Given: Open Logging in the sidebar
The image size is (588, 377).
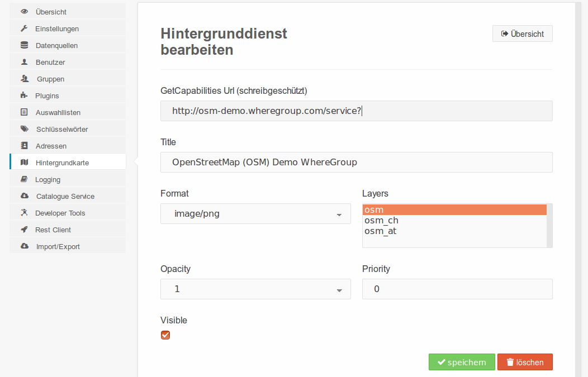Looking at the screenshot, I should (x=68, y=179).
